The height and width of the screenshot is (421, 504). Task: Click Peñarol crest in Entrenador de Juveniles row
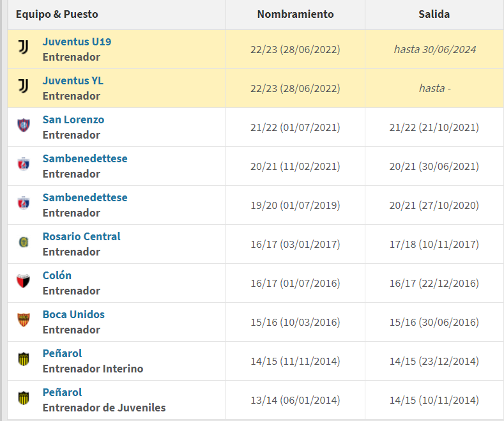click(x=24, y=398)
